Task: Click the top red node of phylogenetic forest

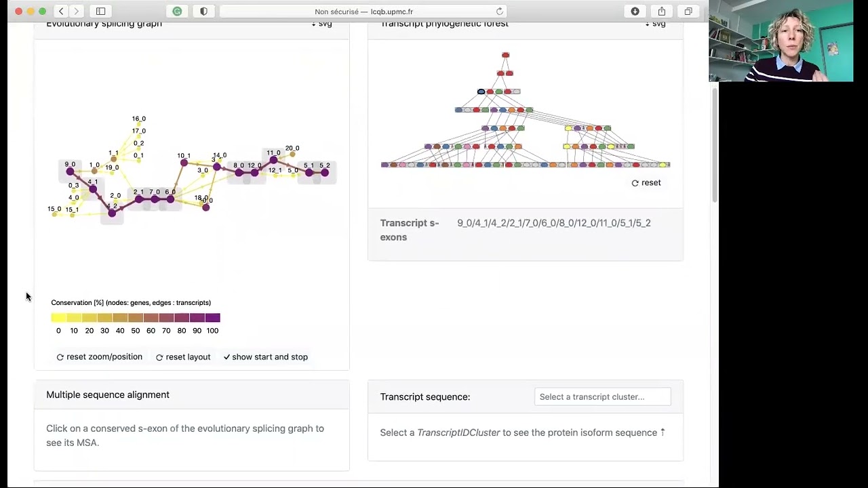Action: coord(505,55)
